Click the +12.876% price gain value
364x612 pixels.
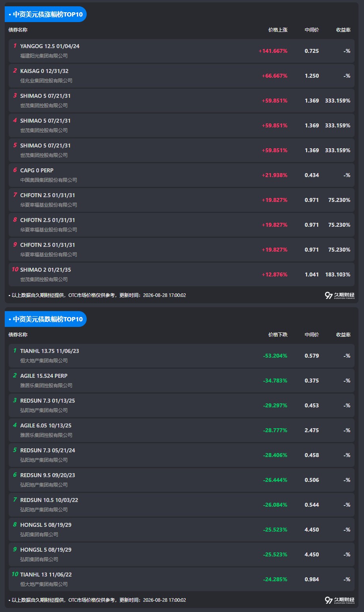point(275,274)
